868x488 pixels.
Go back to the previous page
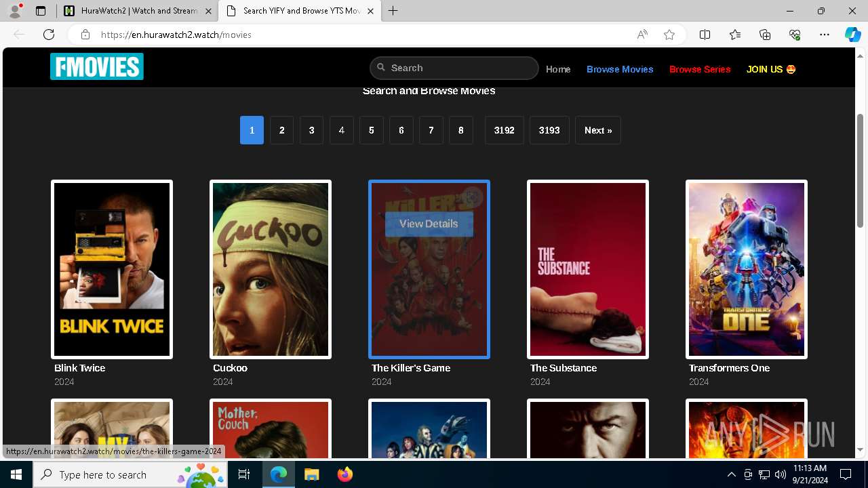tap(19, 35)
